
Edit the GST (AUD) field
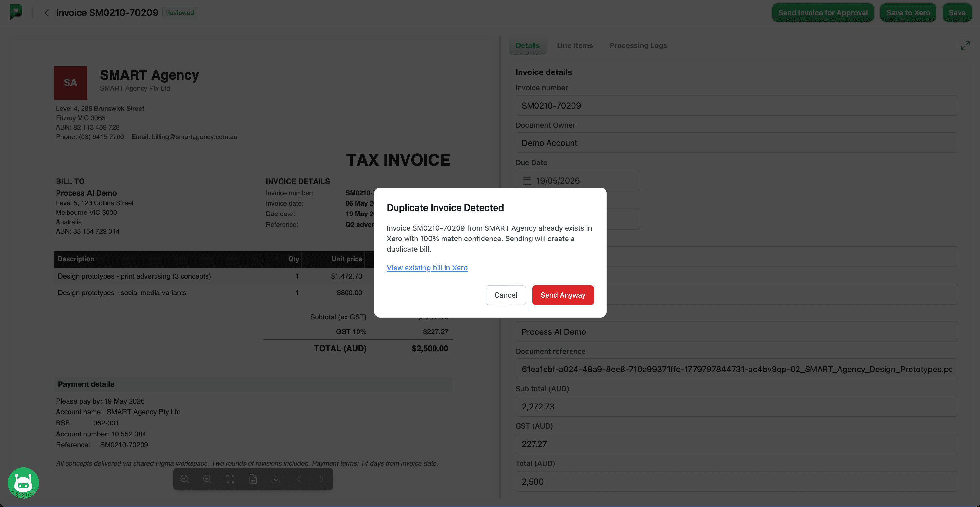[x=736, y=444]
